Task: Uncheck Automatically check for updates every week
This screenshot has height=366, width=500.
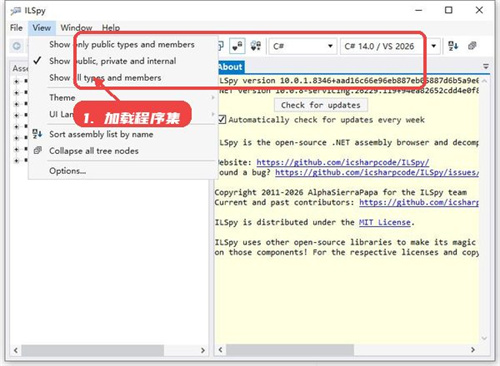Action: (222, 119)
